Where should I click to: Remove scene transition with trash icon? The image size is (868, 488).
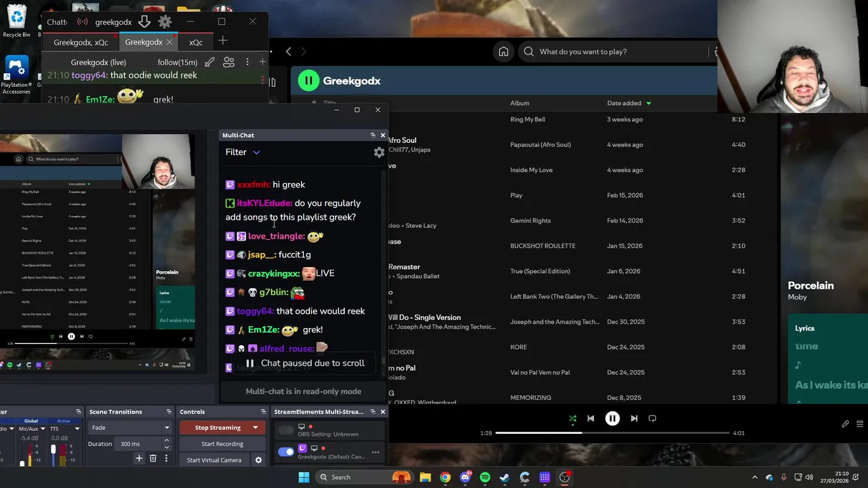pos(153,459)
